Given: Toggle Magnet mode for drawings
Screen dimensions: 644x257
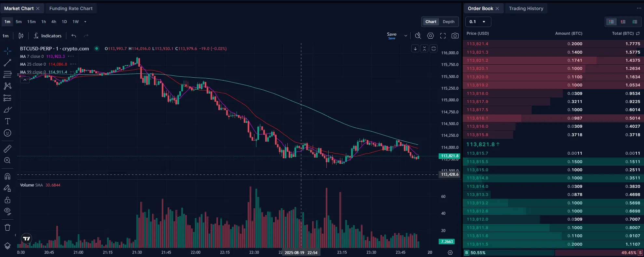Looking at the screenshot, I should 7,176.
